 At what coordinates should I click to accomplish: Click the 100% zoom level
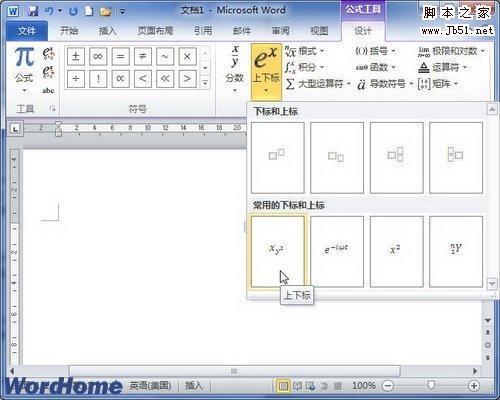coord(364,386)
